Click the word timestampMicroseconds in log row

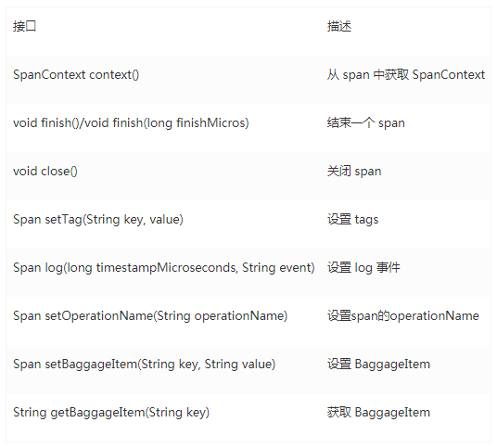tap(167, 268)
